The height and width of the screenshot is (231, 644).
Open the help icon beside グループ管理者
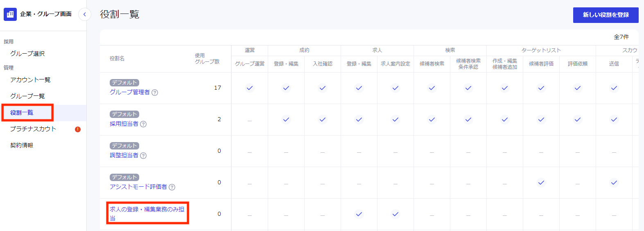155,93
